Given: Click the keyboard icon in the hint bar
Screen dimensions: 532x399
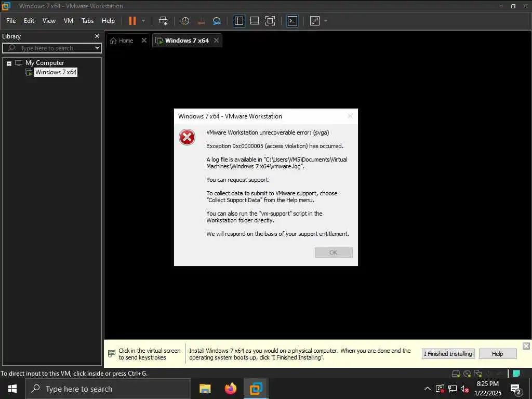Looking at the screenshot, I should click(x=112, y=353).
